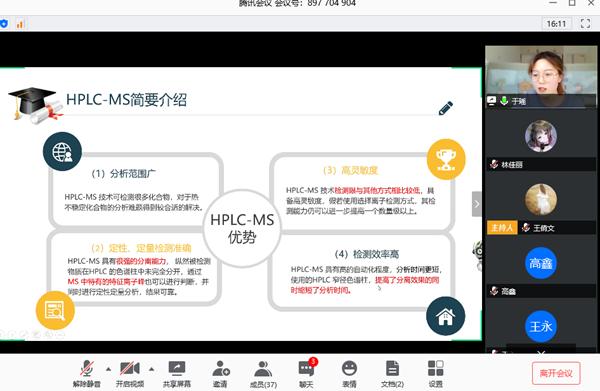Open 成员(37) participants list
This screenshot has height=391, width=600.
[263, 373]
